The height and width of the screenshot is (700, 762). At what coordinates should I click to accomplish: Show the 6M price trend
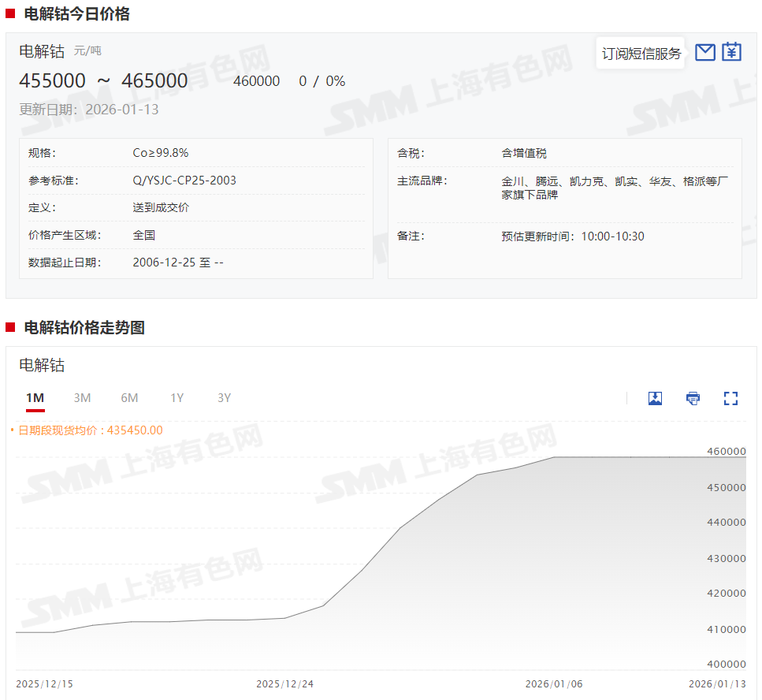[x=129, y=398]
